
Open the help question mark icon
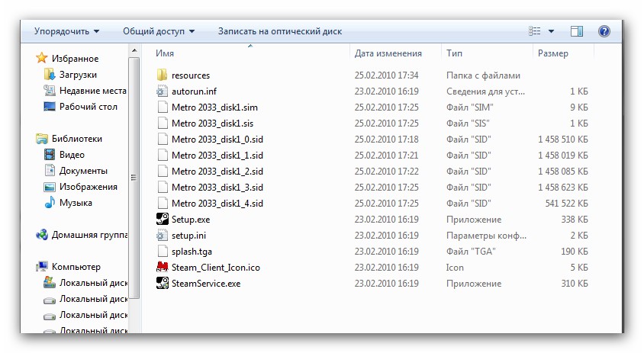(x=604, y=31)
